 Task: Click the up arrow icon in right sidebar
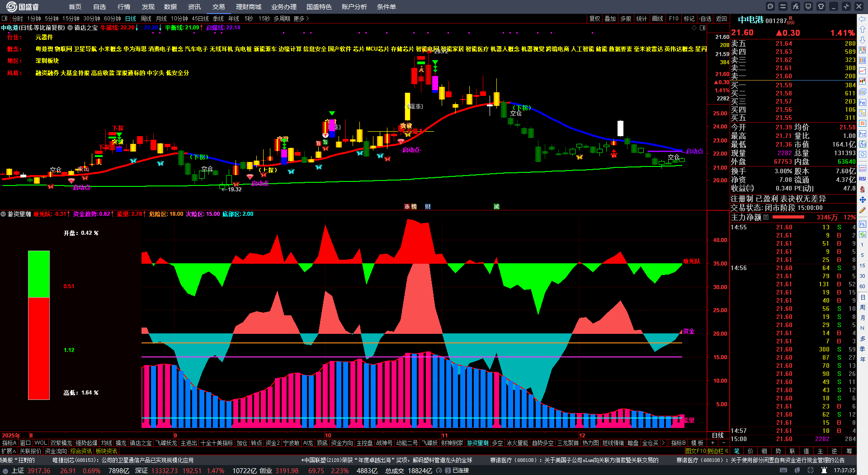pos(863,29)
